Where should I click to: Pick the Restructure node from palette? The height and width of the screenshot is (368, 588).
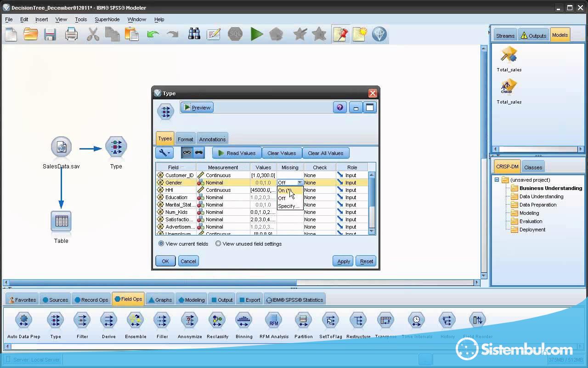tap(358, 320)
